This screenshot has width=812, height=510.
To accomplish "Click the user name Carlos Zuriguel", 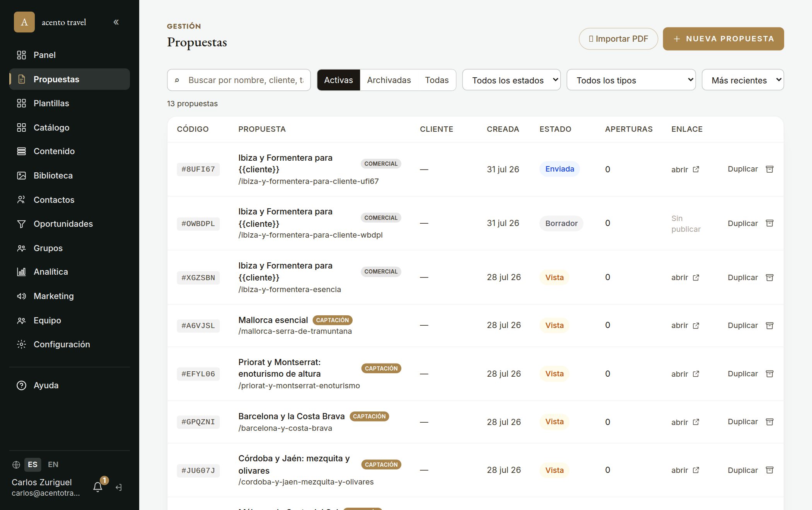I will 42,482.
